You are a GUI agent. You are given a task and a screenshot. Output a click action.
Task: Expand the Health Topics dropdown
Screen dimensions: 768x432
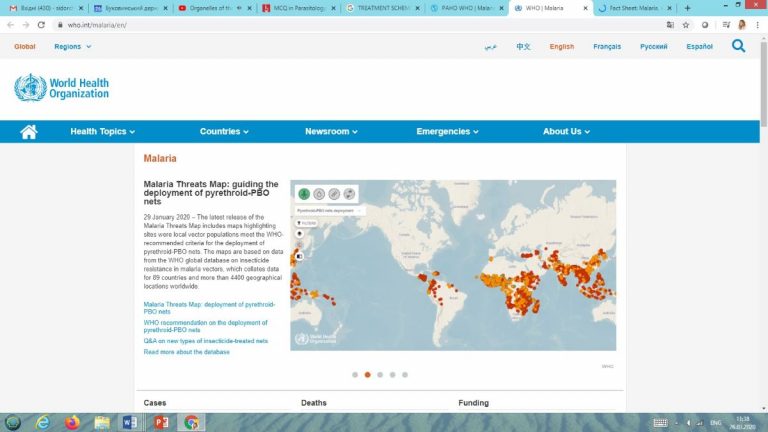[102, 131]
